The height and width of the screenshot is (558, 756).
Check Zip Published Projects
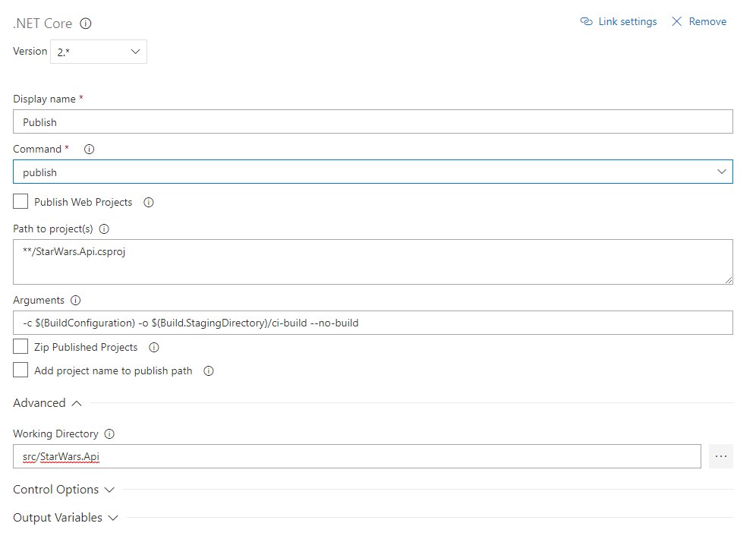(20, 346)
